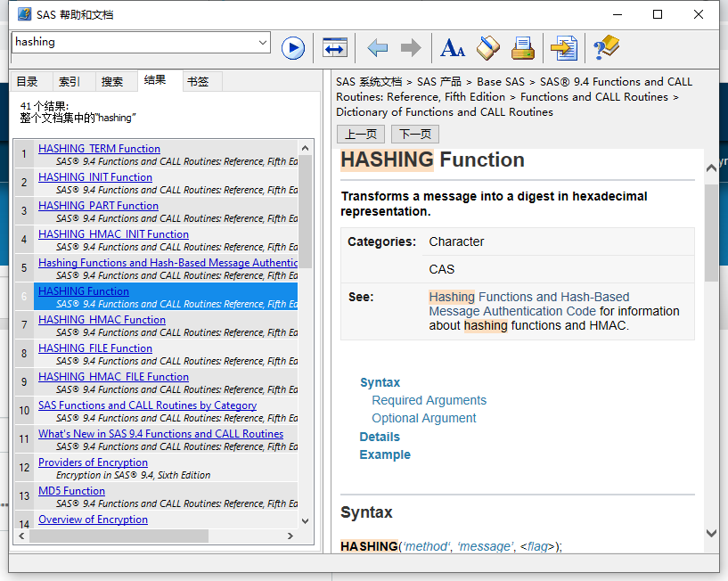The width and height of the screenshot is (728, 581).
Task: Switch to the 目录 tab
Action: coord(28,82)
